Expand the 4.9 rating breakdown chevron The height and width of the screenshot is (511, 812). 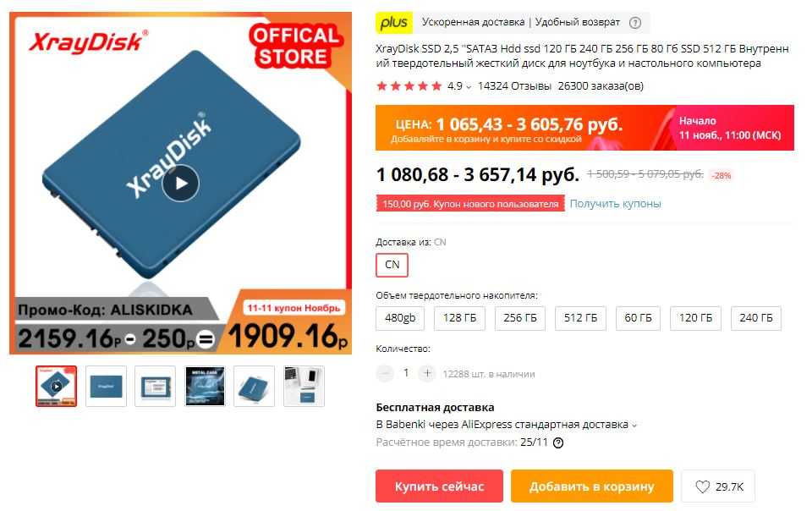469,87
